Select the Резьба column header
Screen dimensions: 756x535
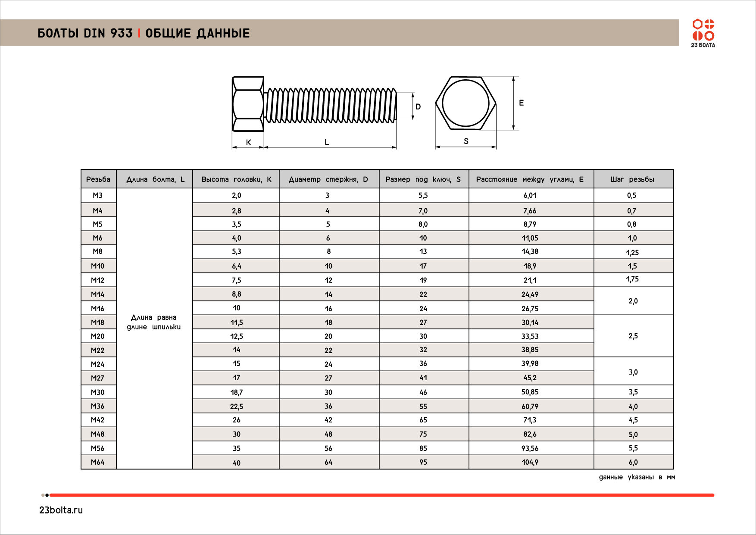pyautogui.click(x=98, y=179)
